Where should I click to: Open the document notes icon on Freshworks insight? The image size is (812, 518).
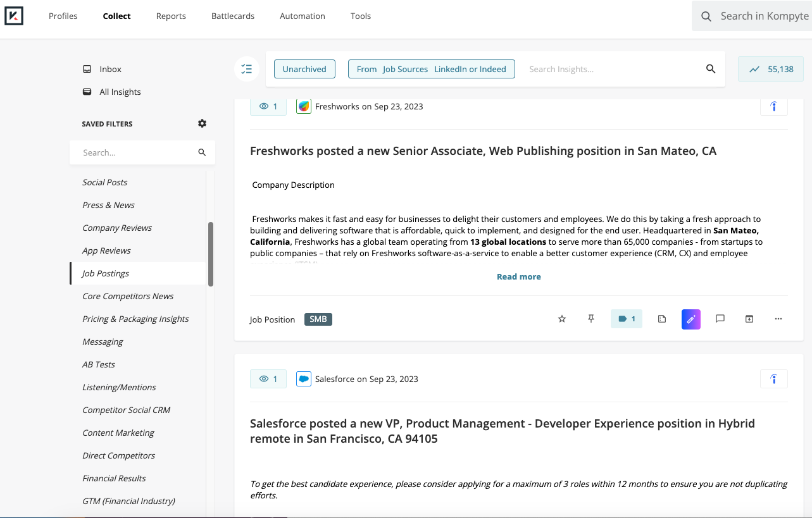661,319
